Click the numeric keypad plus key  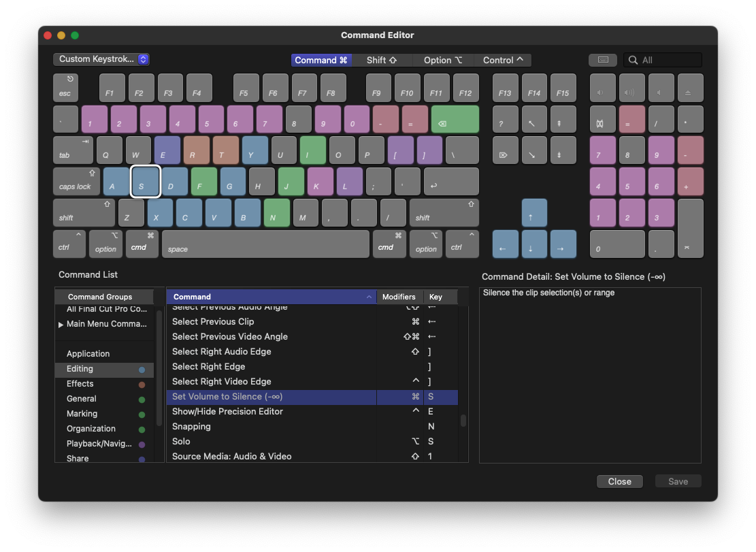click(691, 181)
